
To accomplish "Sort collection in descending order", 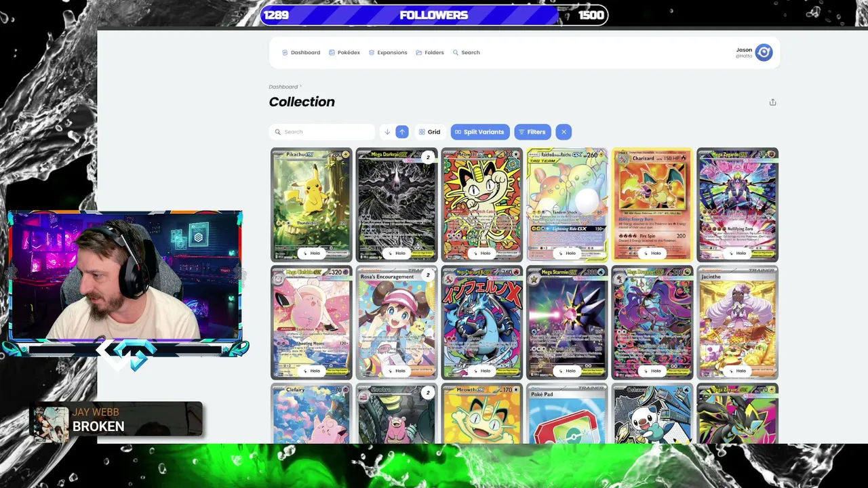I will pyautogui.click(x=387, y=131).
